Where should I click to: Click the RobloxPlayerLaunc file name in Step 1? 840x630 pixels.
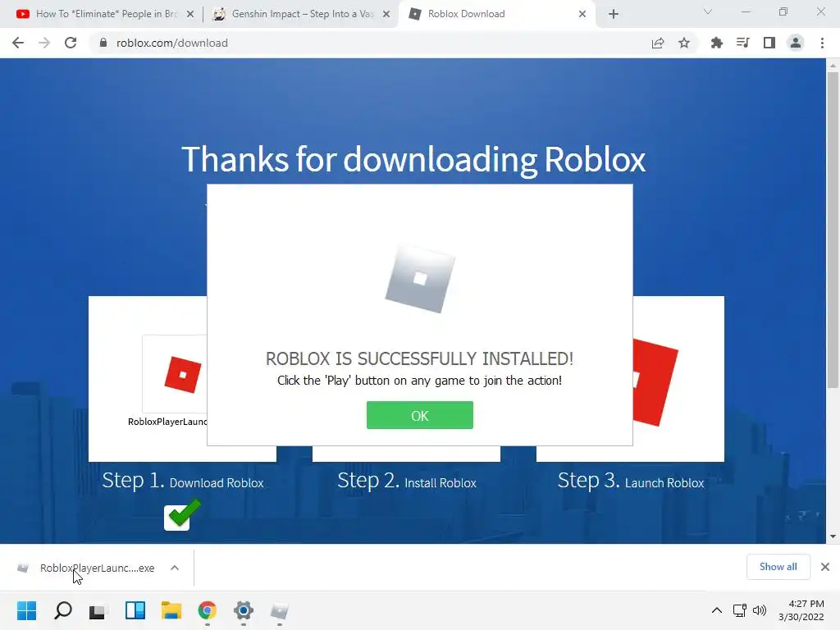pos(167,422)
